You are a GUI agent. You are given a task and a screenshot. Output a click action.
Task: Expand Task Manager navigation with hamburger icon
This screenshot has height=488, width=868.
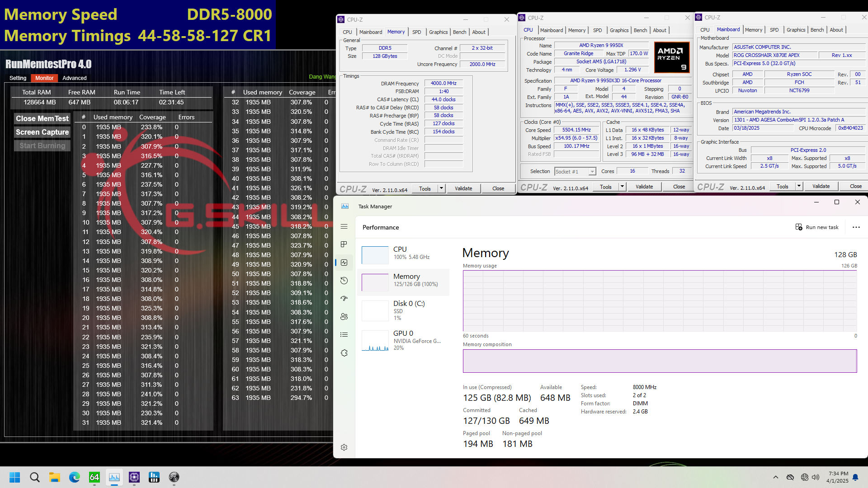coord(344,226)
